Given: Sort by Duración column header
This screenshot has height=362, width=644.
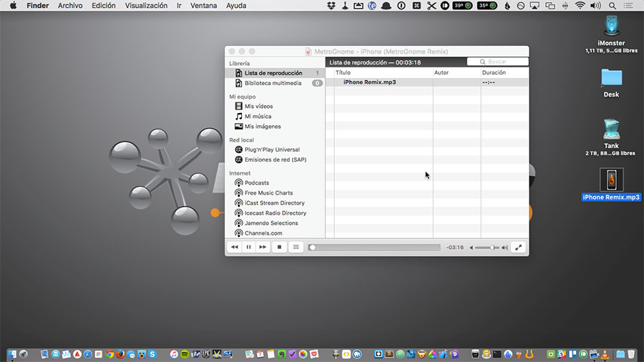Looking at the screenshot, I should tap(504, 73).
